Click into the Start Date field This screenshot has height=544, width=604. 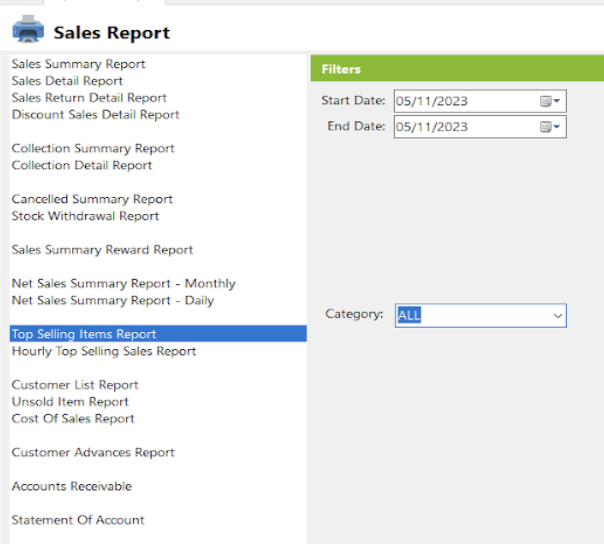[462, 101]
